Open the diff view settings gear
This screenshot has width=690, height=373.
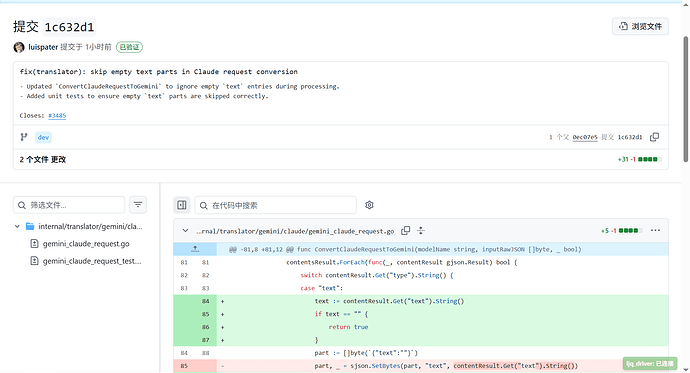point(369,205)
